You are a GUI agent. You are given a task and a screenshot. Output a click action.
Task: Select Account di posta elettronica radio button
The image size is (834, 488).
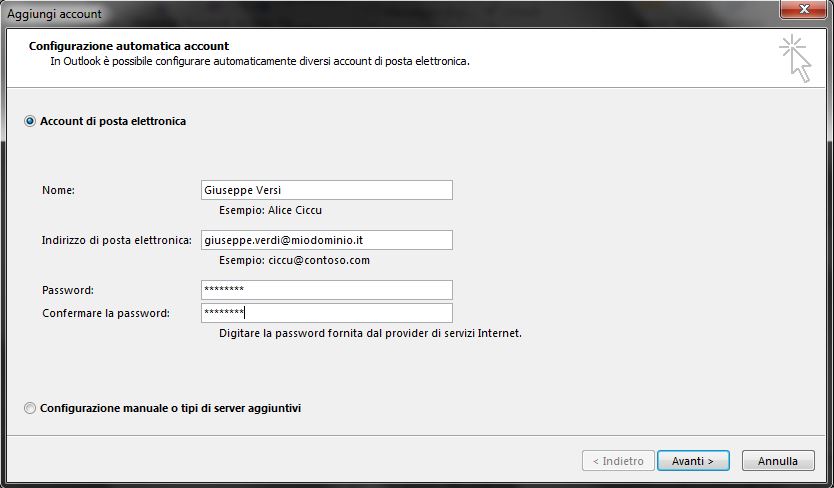[30, 121]
